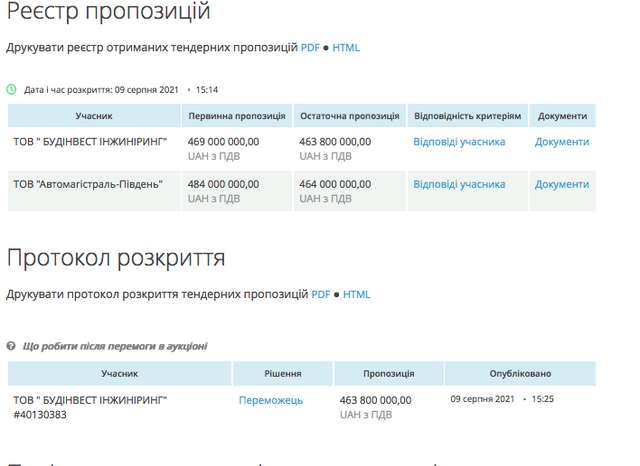Click the Опубліковано column header
The height and width of the screenshot is (466, 640).
520,373
